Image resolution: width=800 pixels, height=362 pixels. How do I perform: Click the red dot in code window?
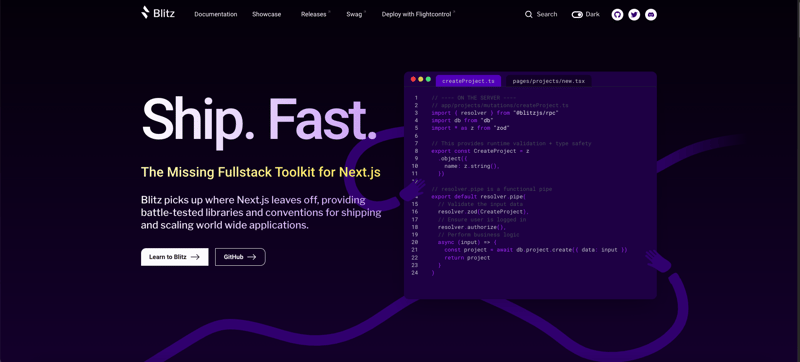(413, 79)
